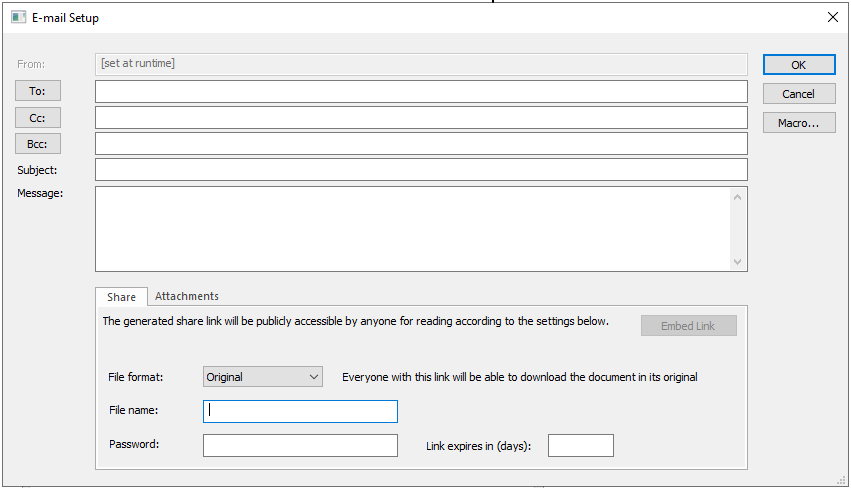Click Message scrollbar down arrow
Image resolution: width=851 pixels, height=488 pixels.
click(737, 262)
